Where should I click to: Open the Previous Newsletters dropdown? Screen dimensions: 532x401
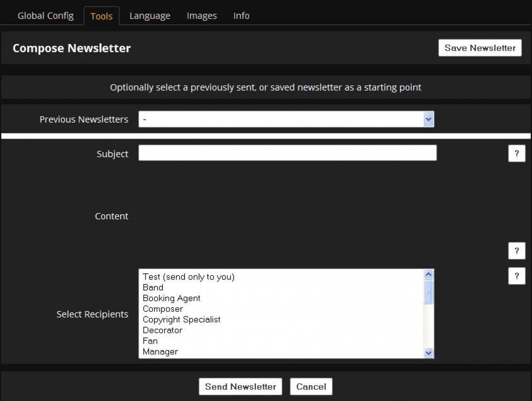pos(286,119)
